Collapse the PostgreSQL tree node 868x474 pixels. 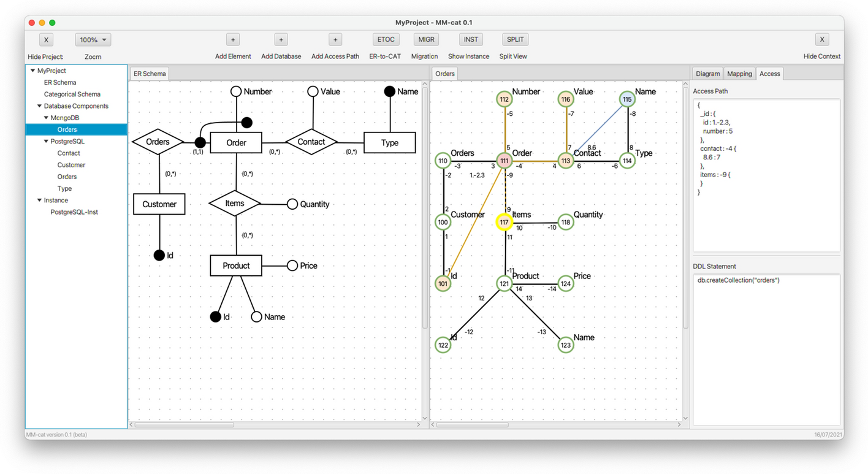(46, 141)
